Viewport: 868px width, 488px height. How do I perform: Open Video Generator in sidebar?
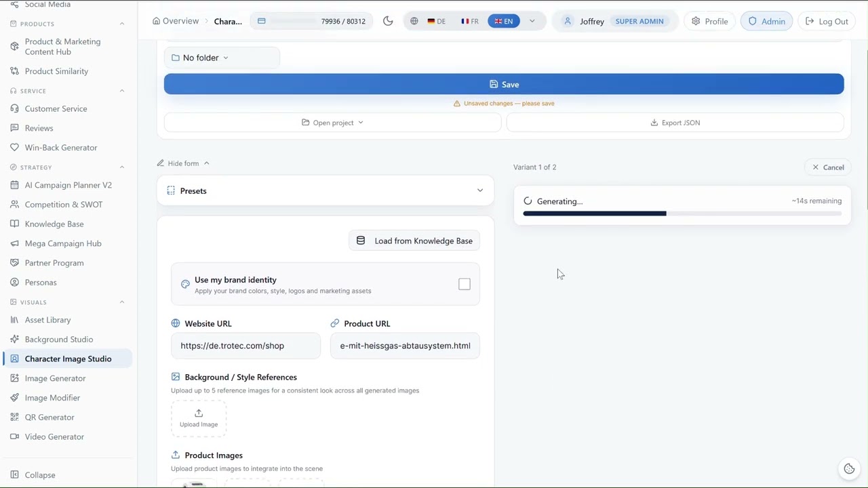[68, 436]
